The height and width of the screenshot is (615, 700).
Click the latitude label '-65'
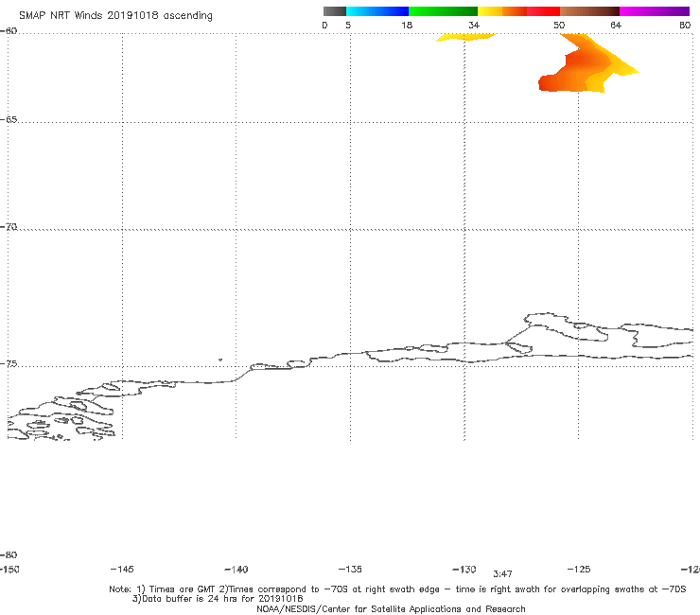click(9, 120)
